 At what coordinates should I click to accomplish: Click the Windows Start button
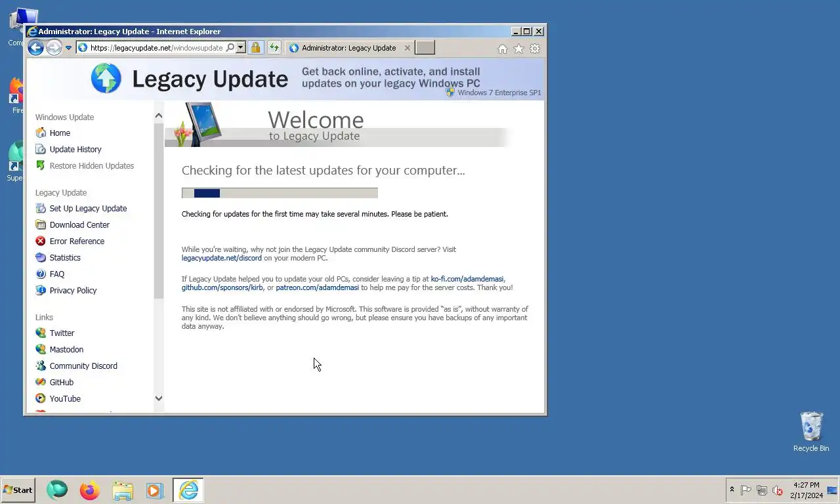pyautogui.click(x=18, y=490)
